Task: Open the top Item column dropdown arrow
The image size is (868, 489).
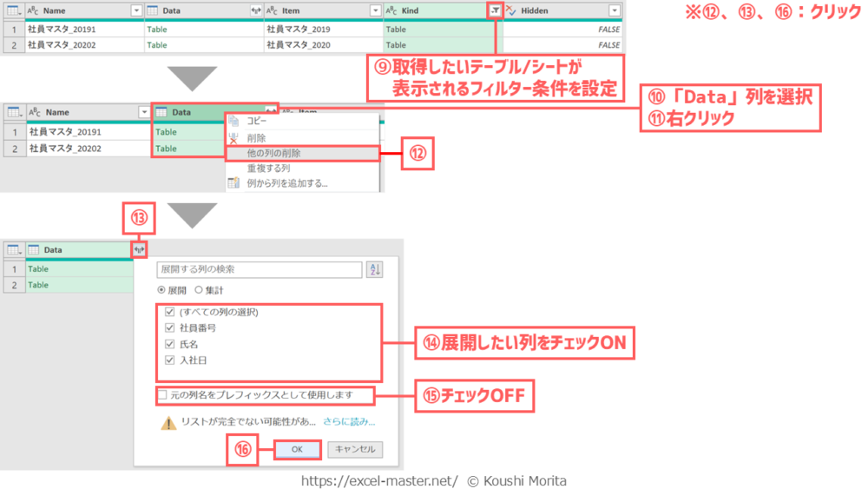Action: 375,10
